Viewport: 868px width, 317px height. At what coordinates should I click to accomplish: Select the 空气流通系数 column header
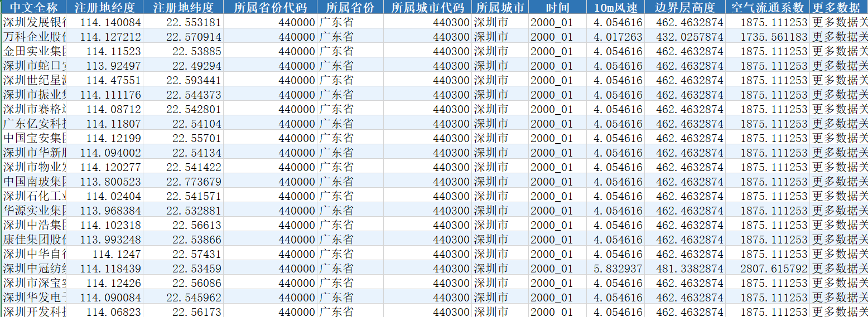click(x=768, y=8)
